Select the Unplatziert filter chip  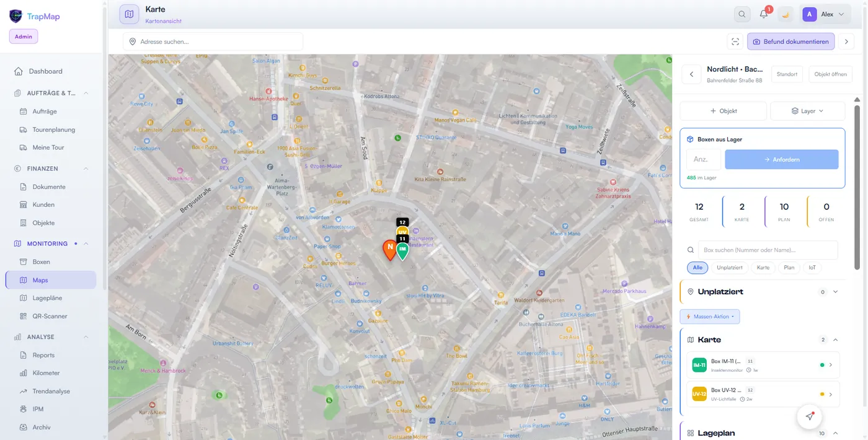pyautogui.click(x=730, y=268)
